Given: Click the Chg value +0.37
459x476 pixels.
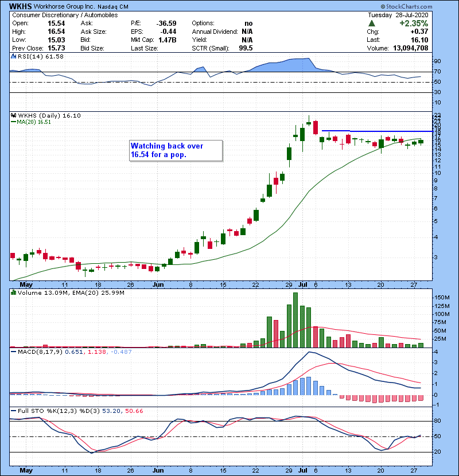Looking at the screenshot, I should click(419, 32).
